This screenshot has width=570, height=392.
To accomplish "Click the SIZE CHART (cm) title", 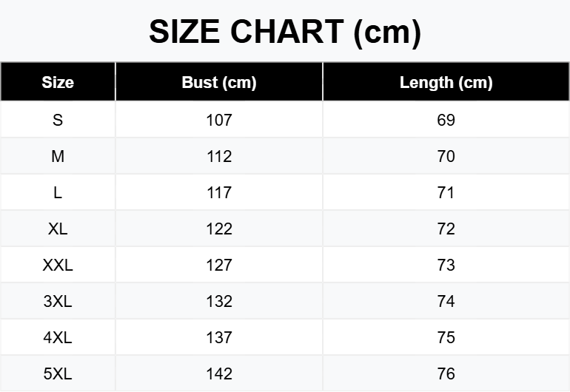I will (285, 32).
